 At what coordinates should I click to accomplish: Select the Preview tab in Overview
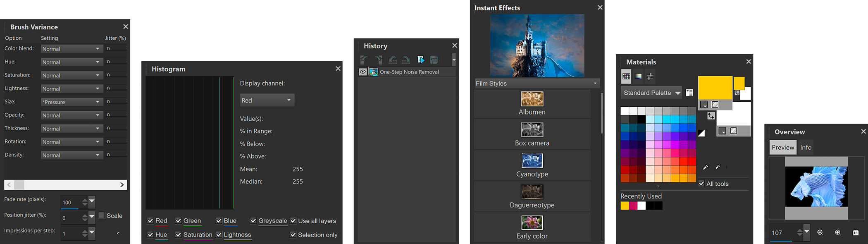[x=782, y=147]
